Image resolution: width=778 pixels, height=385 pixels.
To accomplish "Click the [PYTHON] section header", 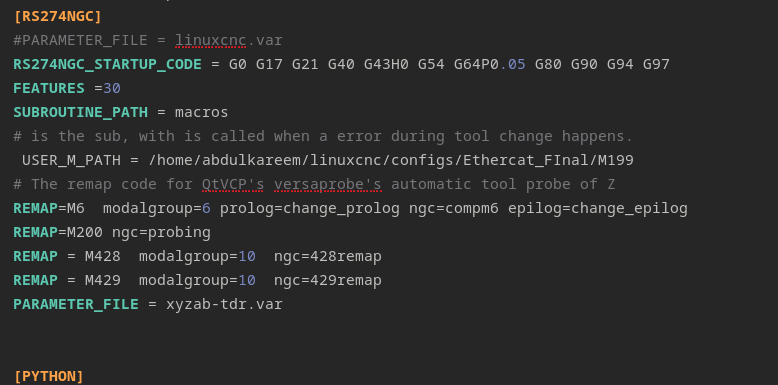I will point(49,376).
